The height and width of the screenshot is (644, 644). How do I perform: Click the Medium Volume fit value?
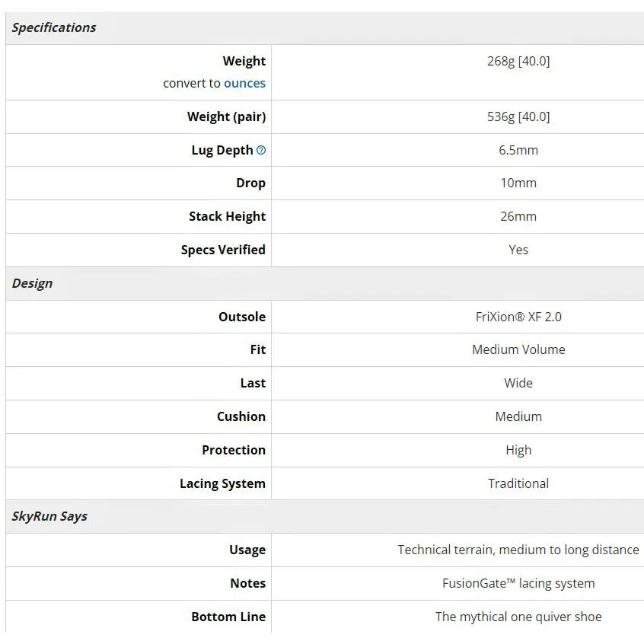coord(518,349)
